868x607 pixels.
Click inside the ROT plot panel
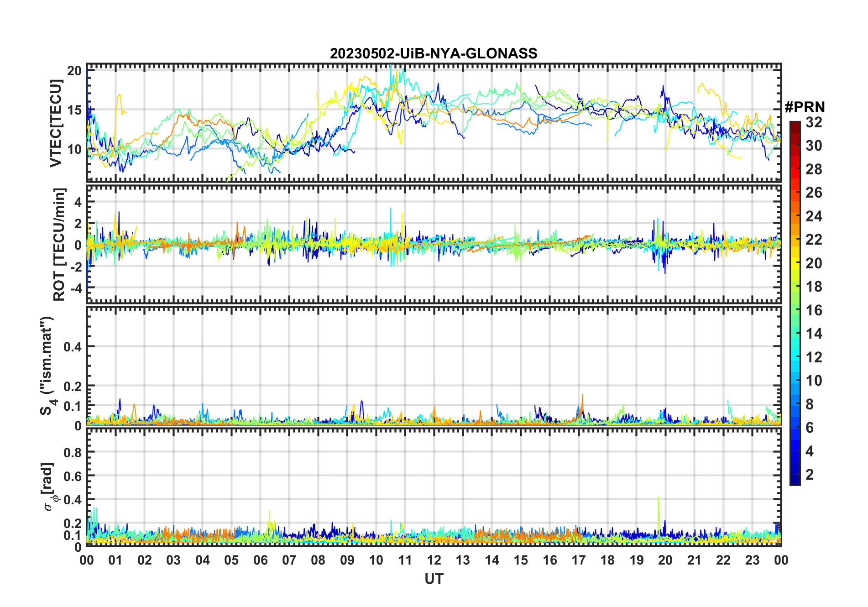434,244
